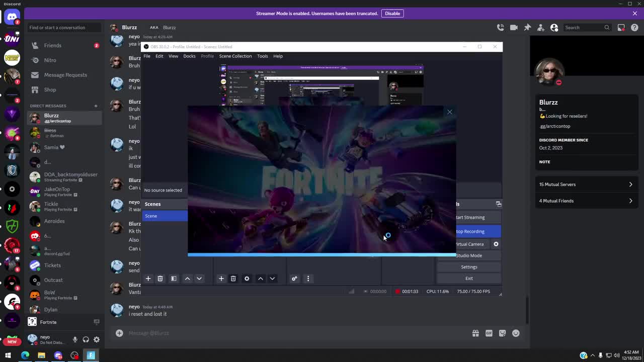Open scene filters icon in OBS
Image resolution: width=644 pixels, height=362 pixels.
tap(174, 279)
